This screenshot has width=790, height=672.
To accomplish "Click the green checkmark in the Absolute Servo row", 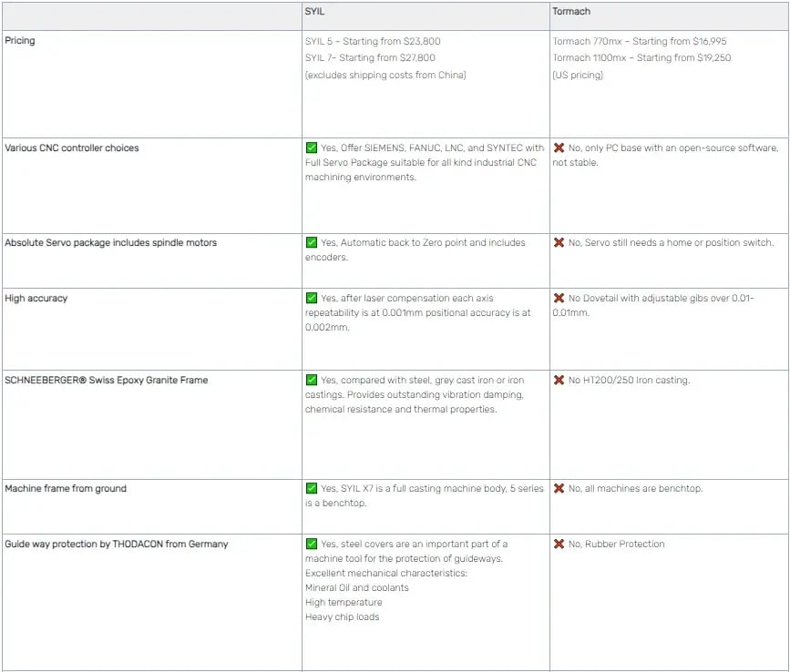I will tap(312, 242).
